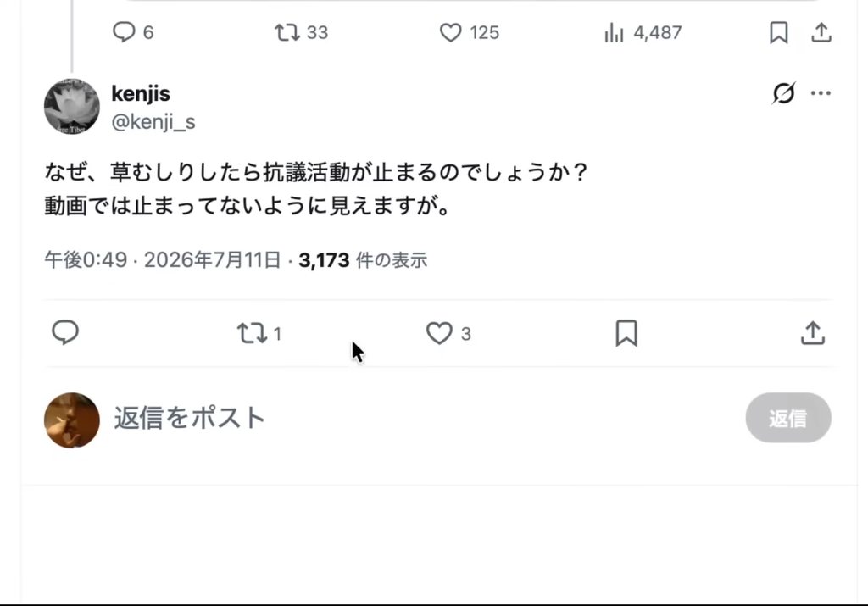
Task: Expand the three-dot more menu on kenjis post
Action: (x=821, y=93)
